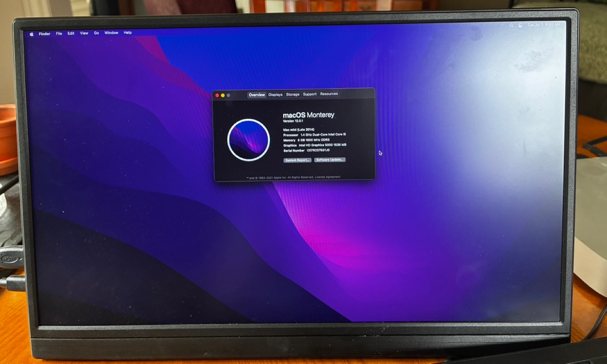Click the System Report button
Screen dimensions: 607x364
pyautogui.click(x=297, y=160)
